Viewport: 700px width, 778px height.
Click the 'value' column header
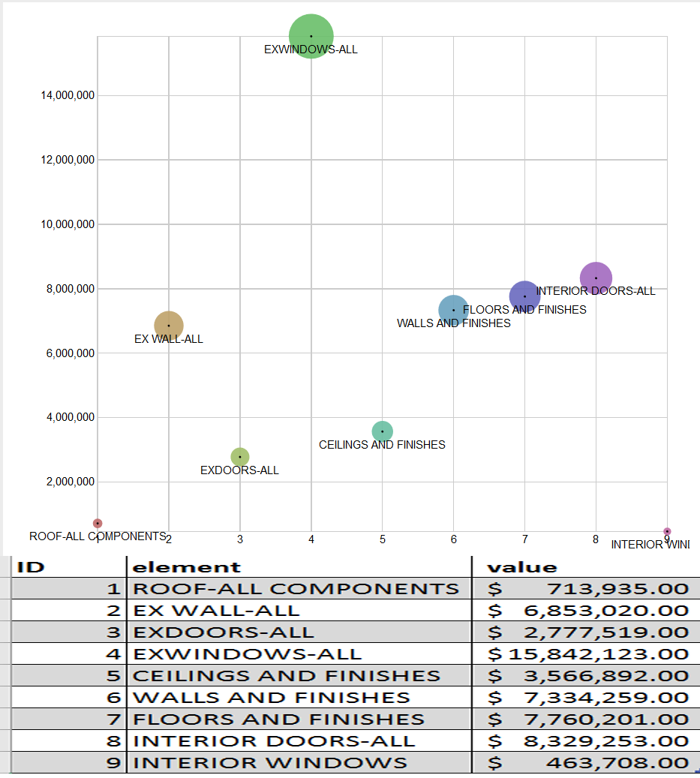pyautogui.click(x=522, y=567)
